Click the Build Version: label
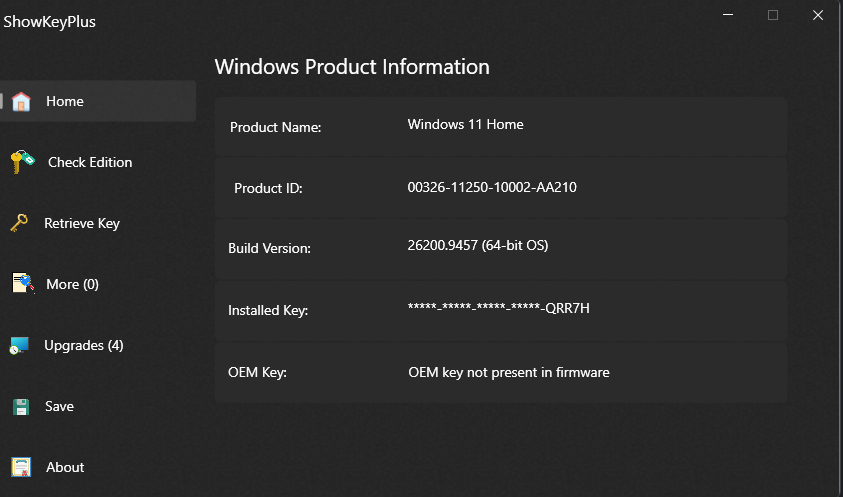The height and width of the screenshot is (497, 843). coord(269,248)
